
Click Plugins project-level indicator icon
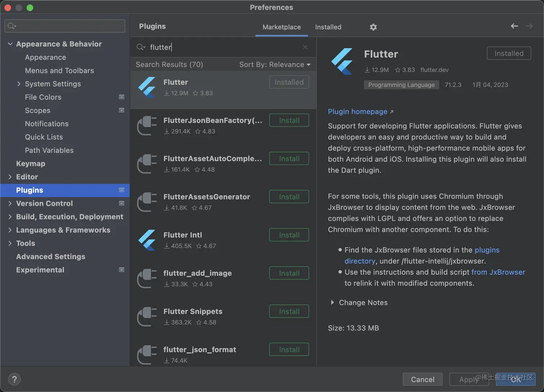click(x=122, y=190)
